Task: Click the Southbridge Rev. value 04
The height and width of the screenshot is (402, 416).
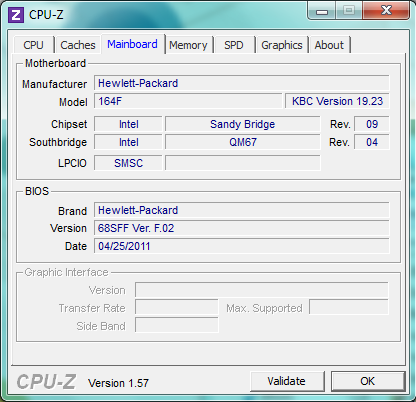Action: [x=372, y=142]
